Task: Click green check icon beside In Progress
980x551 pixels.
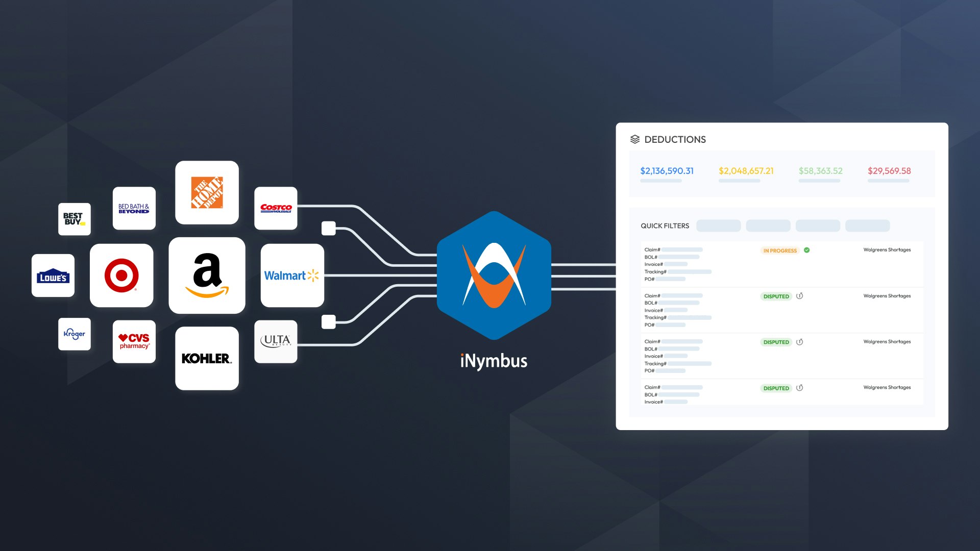Action: coord(807,250)
